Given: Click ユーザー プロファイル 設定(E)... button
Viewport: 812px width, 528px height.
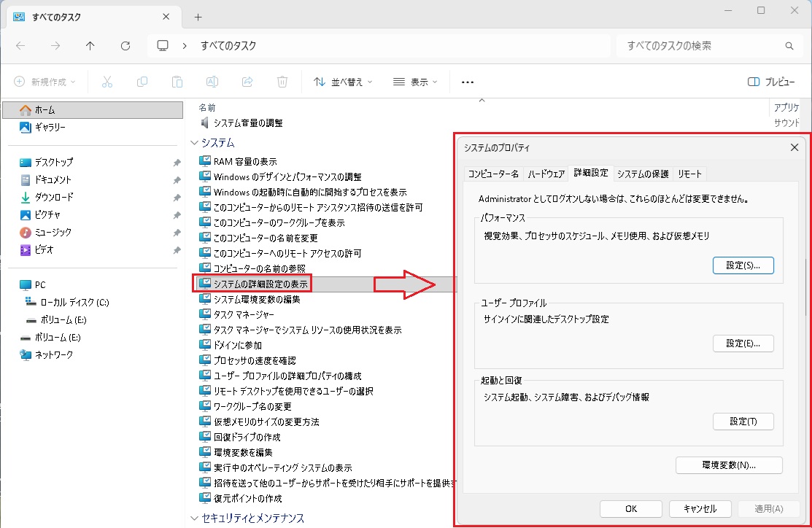Looking at the screenshot, I should (x=743, y=343).
